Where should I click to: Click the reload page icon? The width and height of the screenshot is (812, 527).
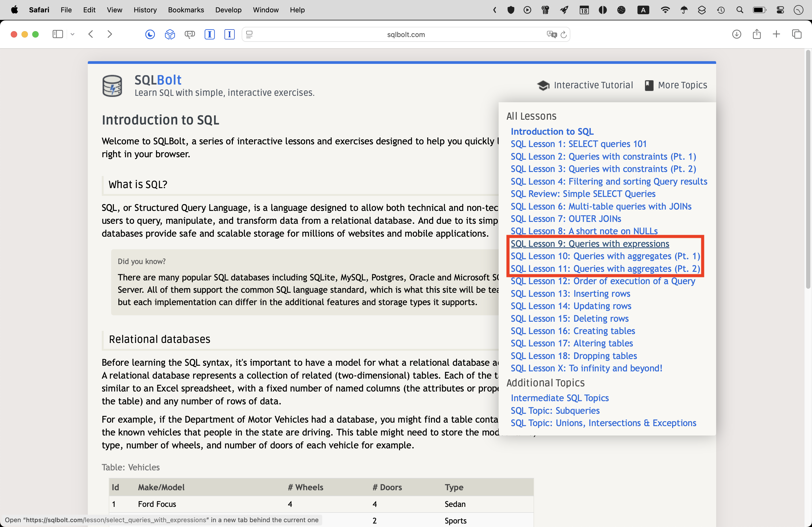tap(564, 34)
